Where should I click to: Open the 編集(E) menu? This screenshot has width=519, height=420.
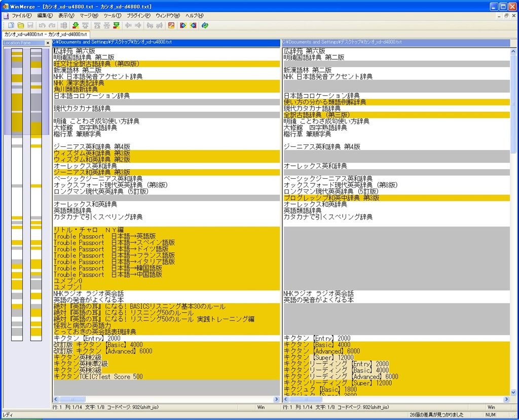tap(45, 16)
